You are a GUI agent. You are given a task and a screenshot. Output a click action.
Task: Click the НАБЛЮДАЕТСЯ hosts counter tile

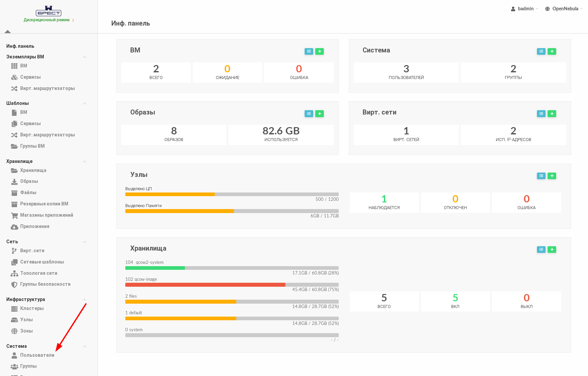coord(384,202)
